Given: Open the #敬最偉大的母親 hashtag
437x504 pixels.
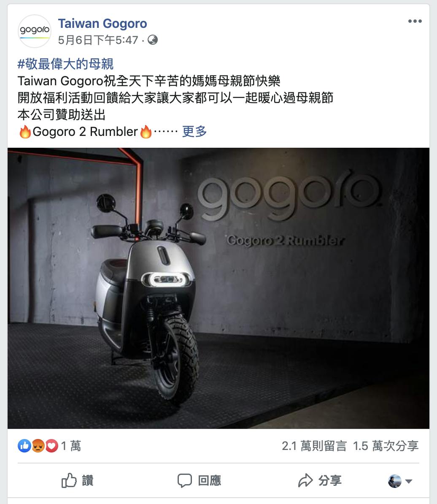Looking at the screenshot, I should [65, 64].
